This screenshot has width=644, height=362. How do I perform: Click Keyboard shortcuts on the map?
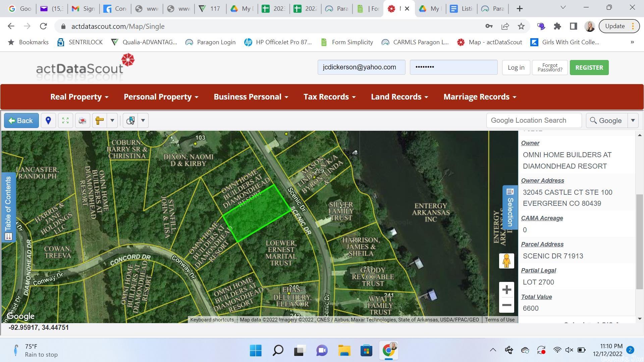212,320
